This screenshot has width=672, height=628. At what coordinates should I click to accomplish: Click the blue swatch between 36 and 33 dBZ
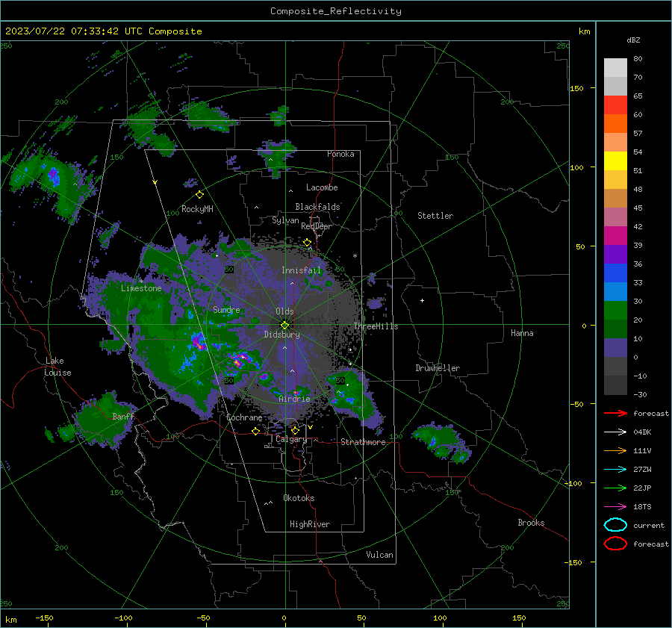point(615,273)
